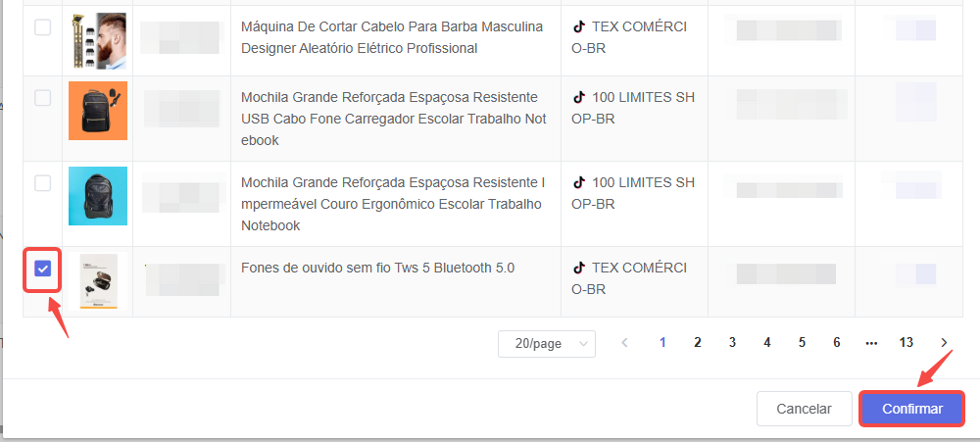Jump to last page 13

[x=906, y=343]
